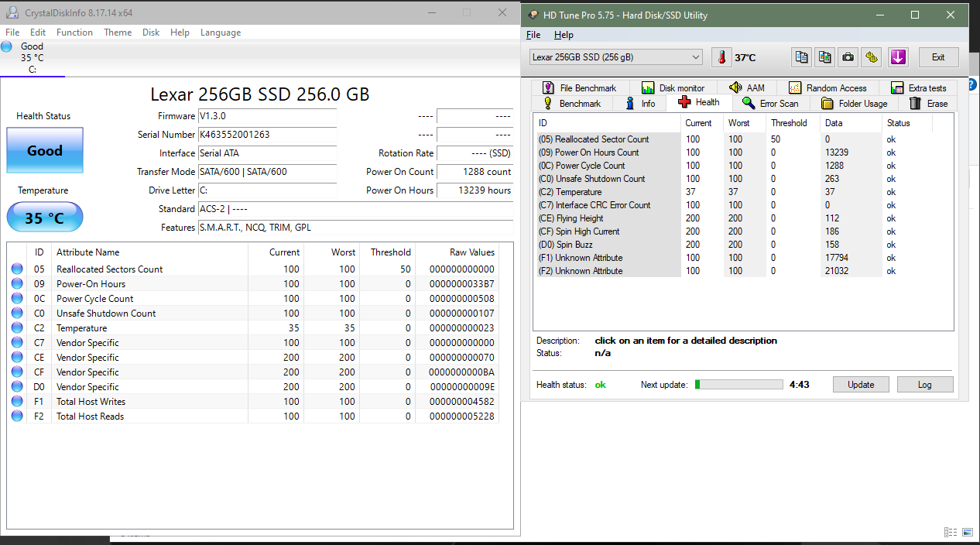Click the thermometer icon beside 37°C
This screenshot has width=980, height=545.
[721, 57]
